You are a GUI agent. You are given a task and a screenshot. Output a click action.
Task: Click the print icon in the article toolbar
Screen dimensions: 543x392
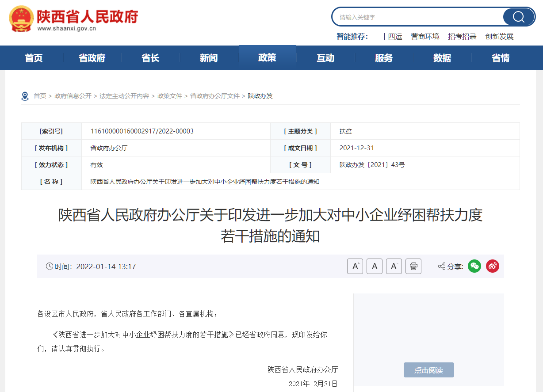click(x=413, y=266)
